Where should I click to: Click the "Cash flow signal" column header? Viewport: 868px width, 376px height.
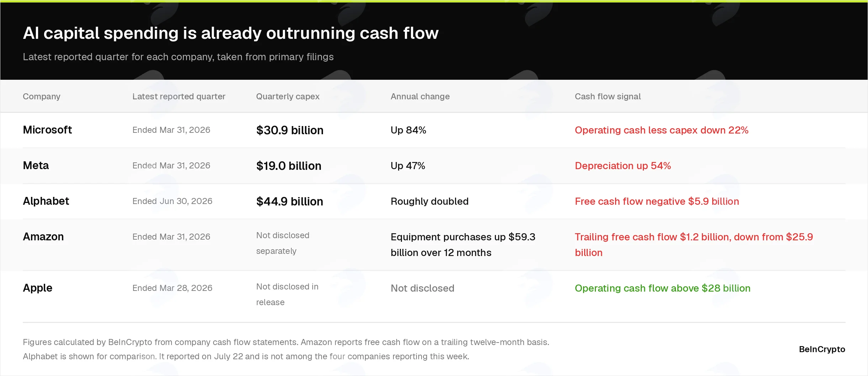(608, 96)
